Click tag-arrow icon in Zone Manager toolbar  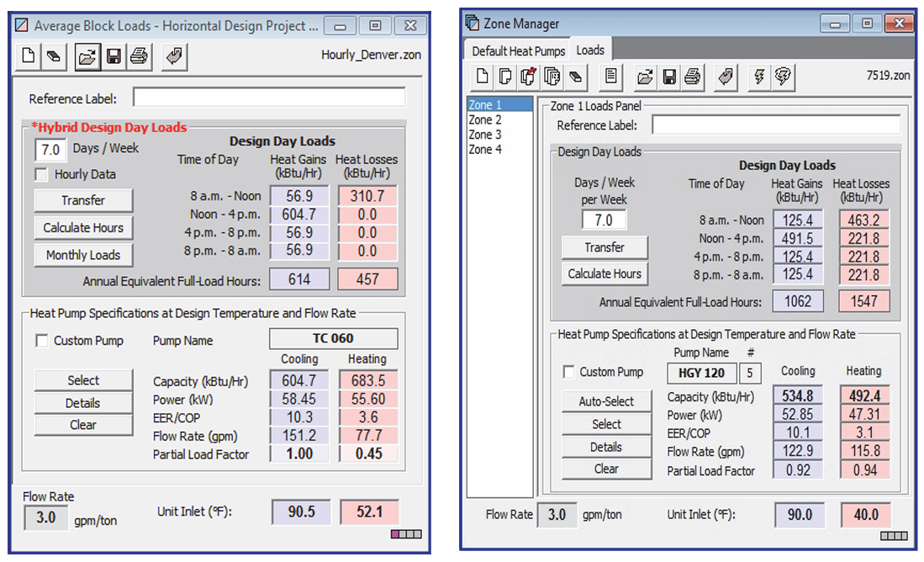pyautogui.click(x=726, y=77)
